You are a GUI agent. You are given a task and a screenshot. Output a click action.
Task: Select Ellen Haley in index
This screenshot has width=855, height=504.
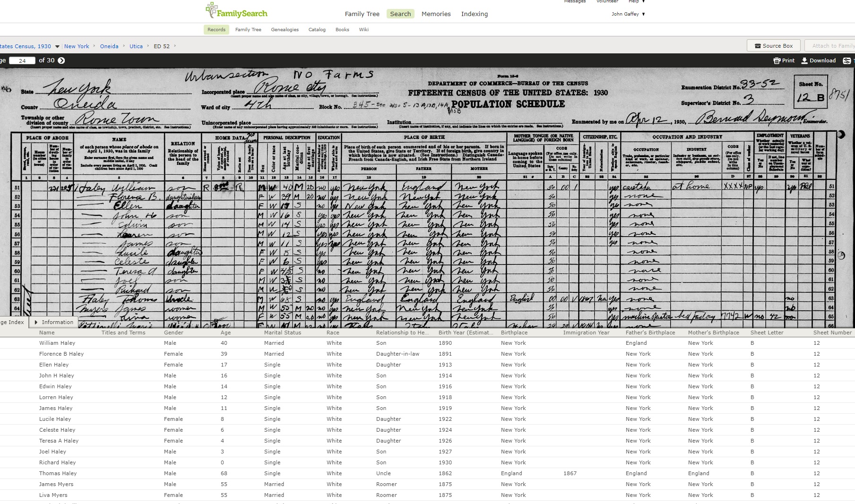54,365
